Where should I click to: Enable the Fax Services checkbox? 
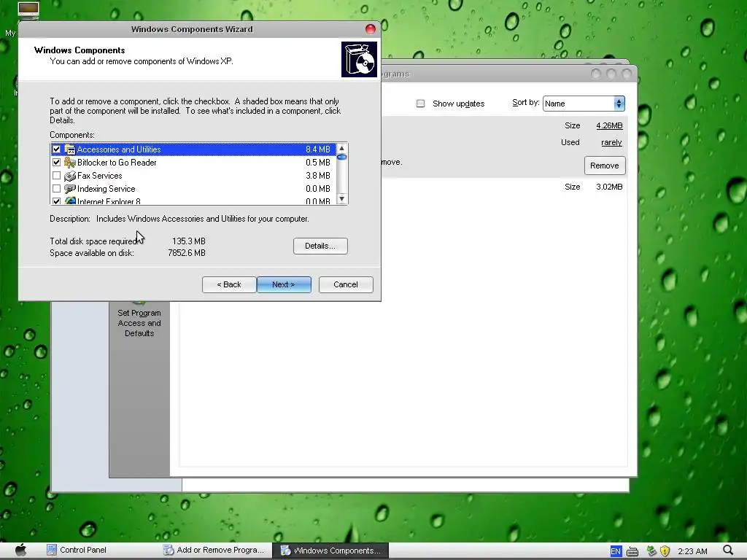(56, 176)
